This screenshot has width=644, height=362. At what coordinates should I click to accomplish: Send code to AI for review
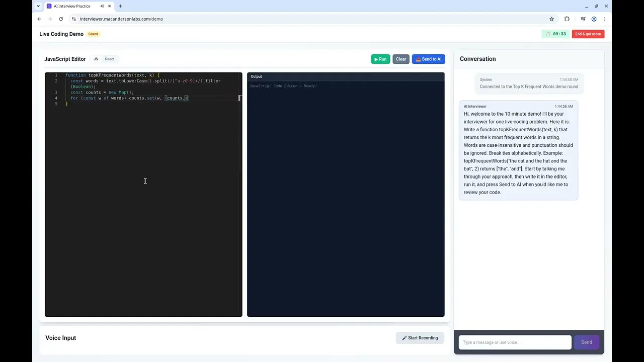[x=429, y=59]
